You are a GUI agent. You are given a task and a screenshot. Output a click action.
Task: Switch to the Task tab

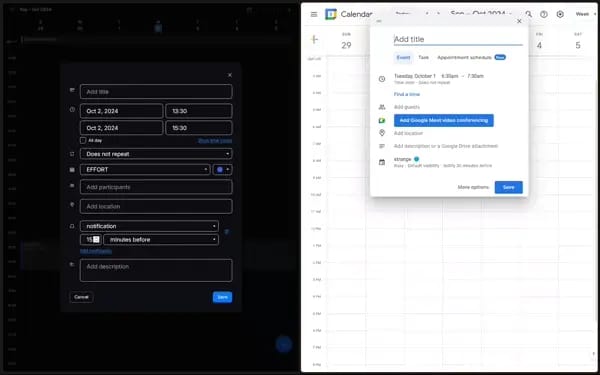pyautogui.click(x=423, y=57)
